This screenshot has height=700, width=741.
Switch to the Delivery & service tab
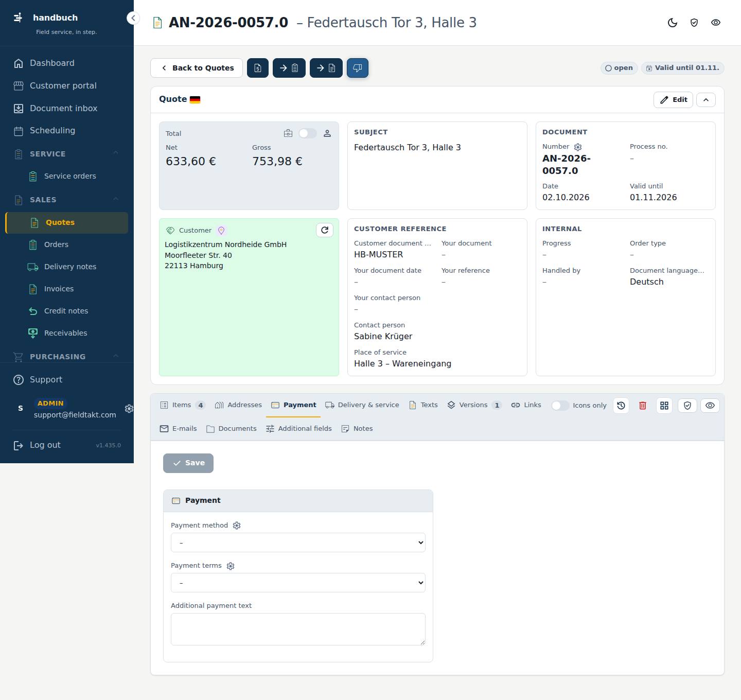pyautogui.click(x=362, y=405)
